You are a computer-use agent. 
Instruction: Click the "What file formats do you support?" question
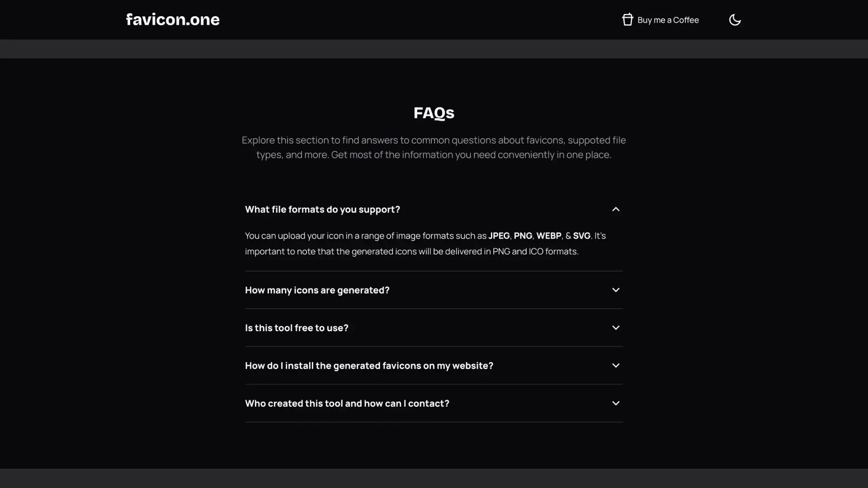point(322,209)
